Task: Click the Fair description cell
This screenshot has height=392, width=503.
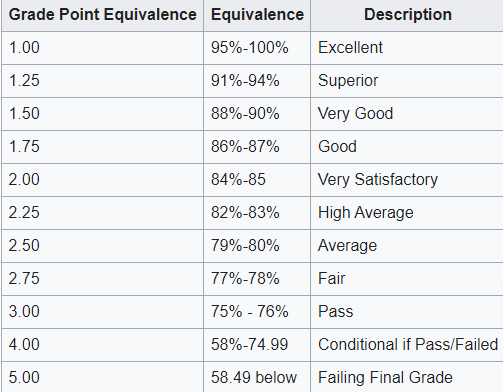Action: (407, 279)
